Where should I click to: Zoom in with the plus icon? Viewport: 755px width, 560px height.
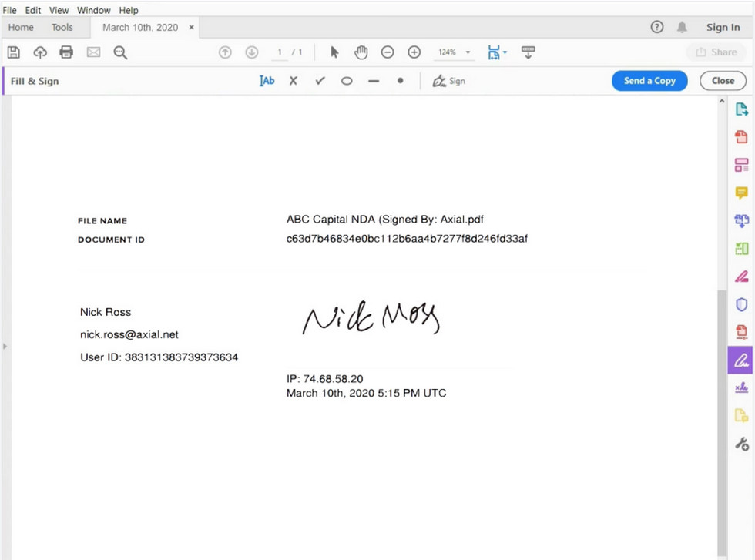point(414,52)
